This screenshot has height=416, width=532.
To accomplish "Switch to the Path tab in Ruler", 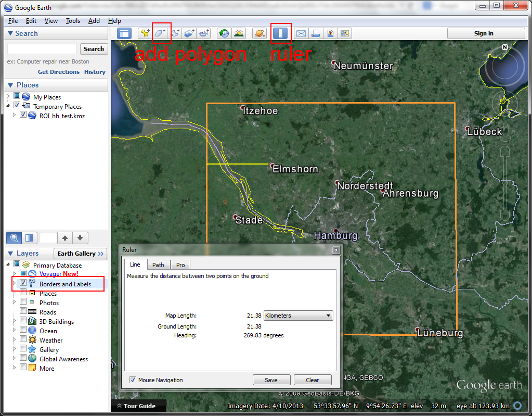I will (158, 265).
